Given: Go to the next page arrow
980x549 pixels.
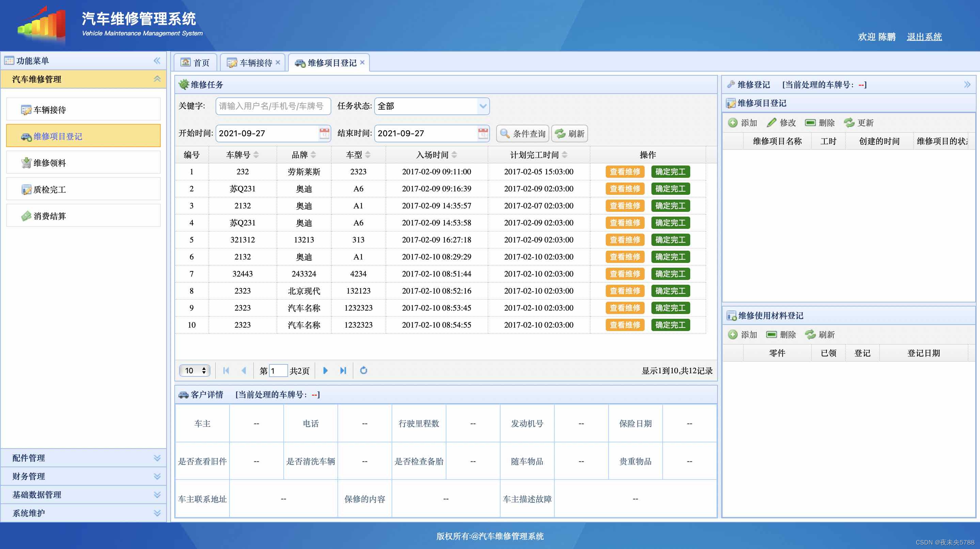Looking at the screenshot, I should click(325, 370).
